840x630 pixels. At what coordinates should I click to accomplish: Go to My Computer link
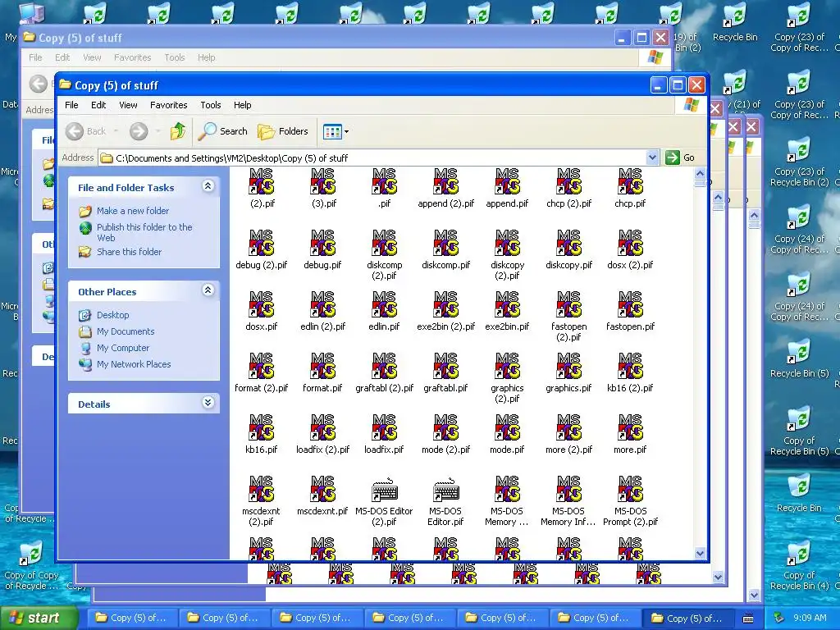click(123, 348)
